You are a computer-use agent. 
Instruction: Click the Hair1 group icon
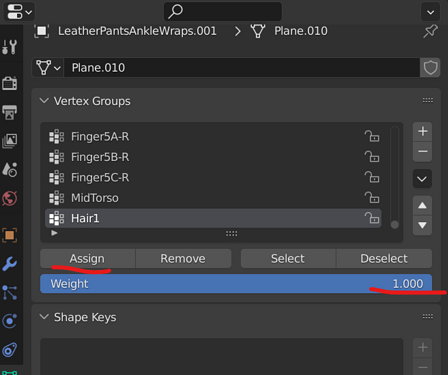coord(57,218)
